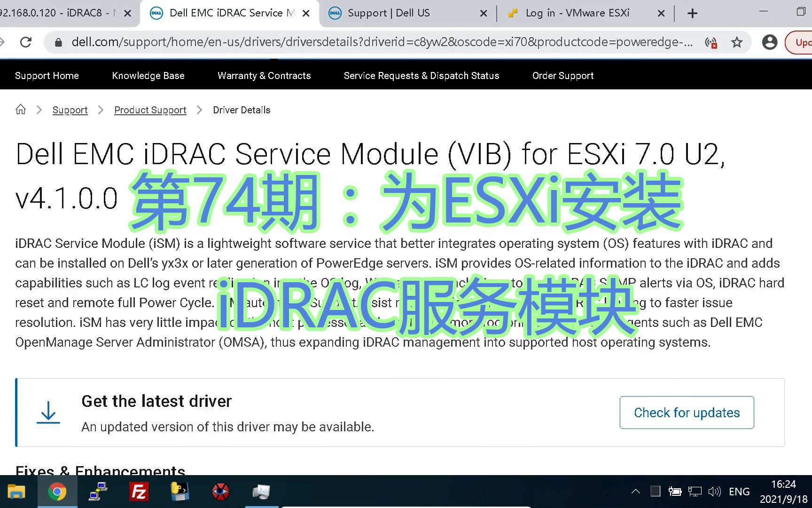Click the Driver Details breadcrumb text
This screenshot has width=812, height=508.
[x=242, y=110]
